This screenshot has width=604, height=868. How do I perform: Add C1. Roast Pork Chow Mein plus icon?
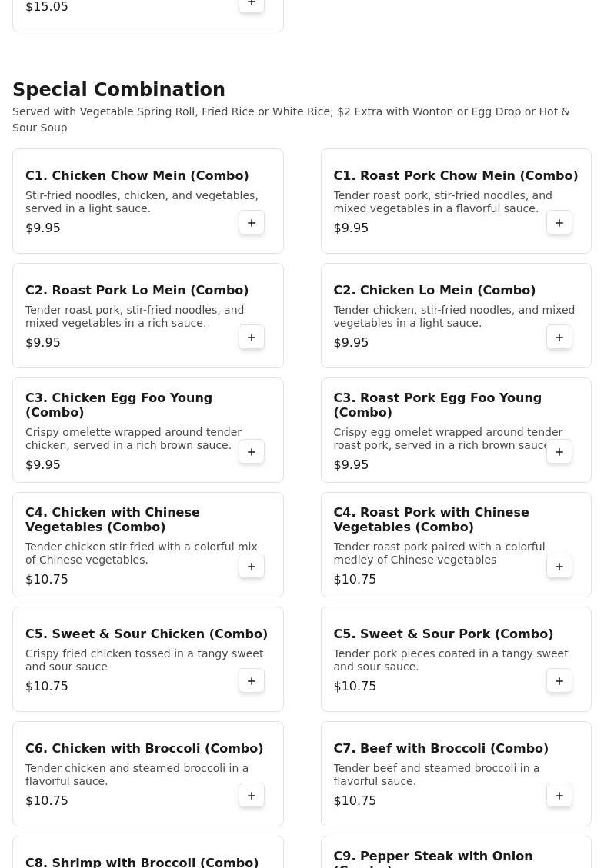[x=559, y=222]
